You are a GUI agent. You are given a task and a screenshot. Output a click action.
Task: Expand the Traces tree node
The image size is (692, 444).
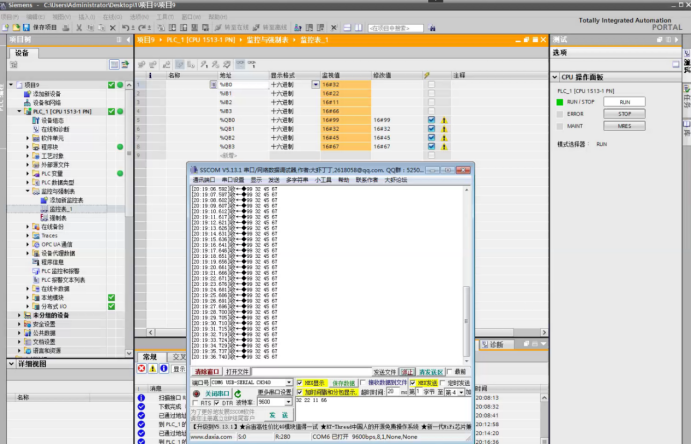(x=28, y=235)
